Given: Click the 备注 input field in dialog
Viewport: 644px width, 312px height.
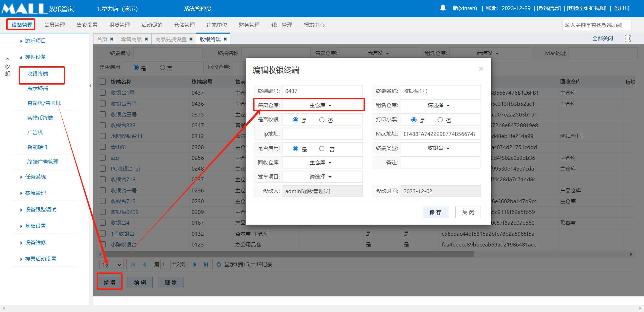Looking at the screenshot, I should (441, 162).
